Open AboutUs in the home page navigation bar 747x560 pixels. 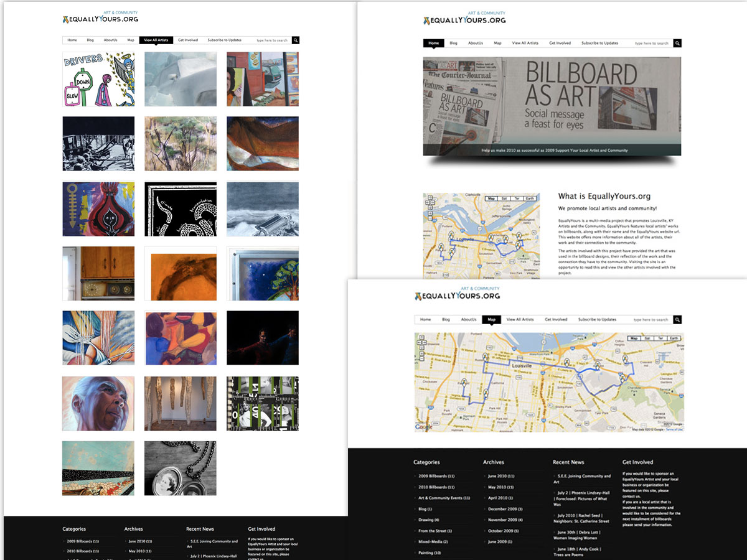coord(476,43)
